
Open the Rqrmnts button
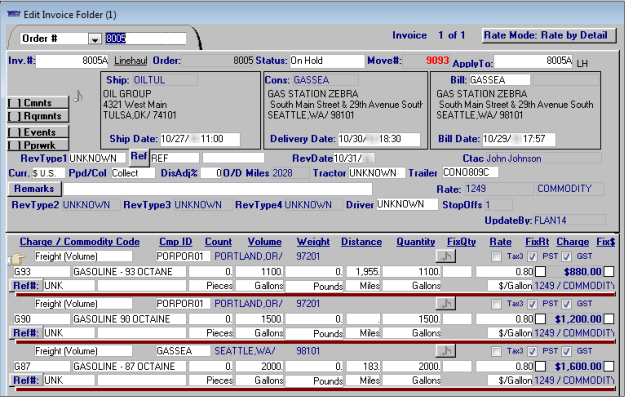(38, 116)
